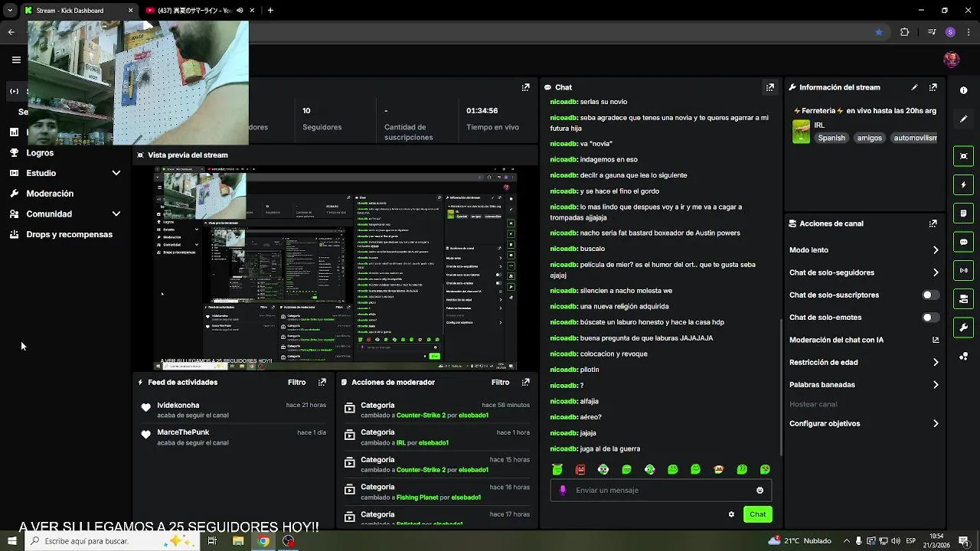This screenshot has height=551, width=980.
Task: Pop out the Acciones de canal panel
Action: point(933,223)
